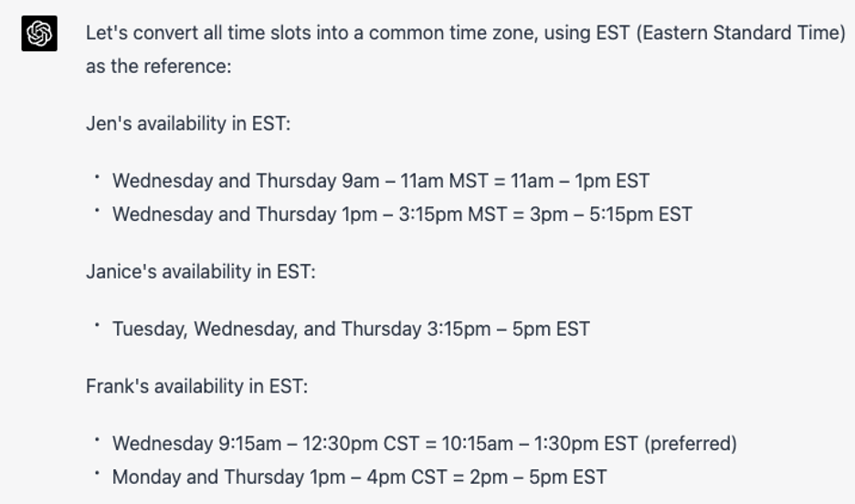
Task: Click '11am – 1pm EST' in Jen's slot
Action: click(x=580, y=181)
